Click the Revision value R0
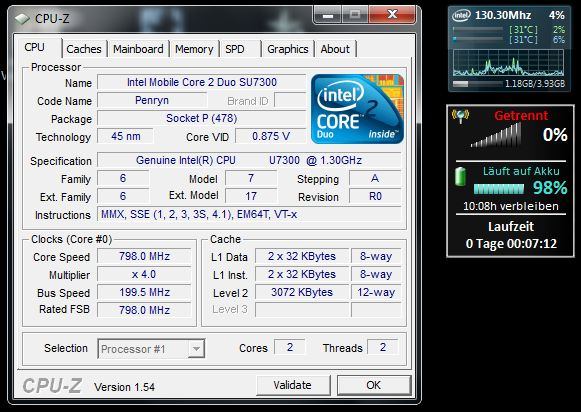Image resolution: width=581 pixels, height=412 pixels. [x=375, y=196]
